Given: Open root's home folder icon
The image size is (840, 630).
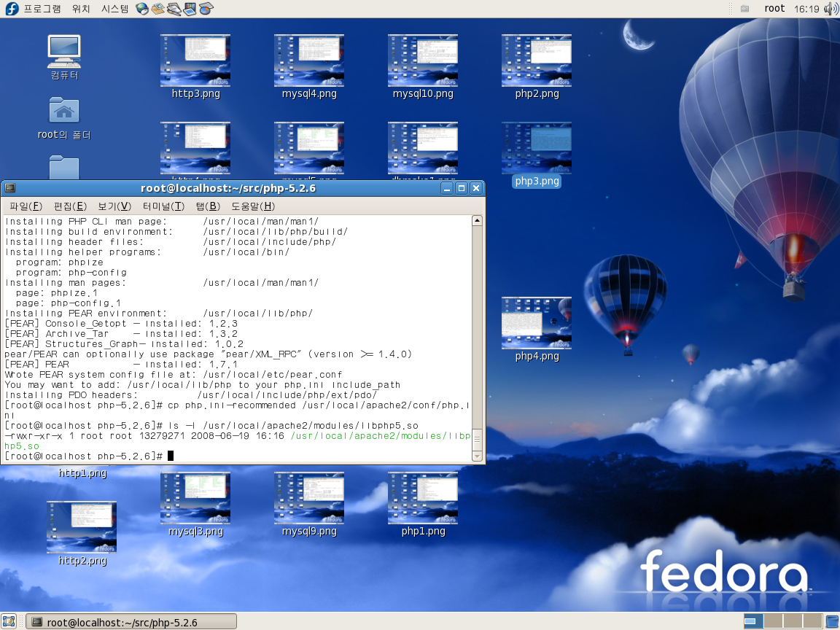Looking at the screenshot, I should click(x=64, y=111).
